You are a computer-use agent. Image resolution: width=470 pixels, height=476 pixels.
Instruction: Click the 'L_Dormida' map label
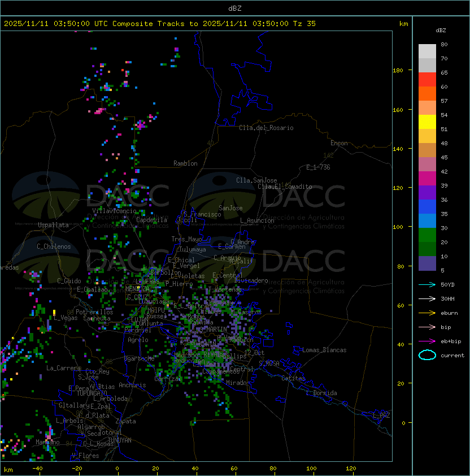[x=321, y=393]
